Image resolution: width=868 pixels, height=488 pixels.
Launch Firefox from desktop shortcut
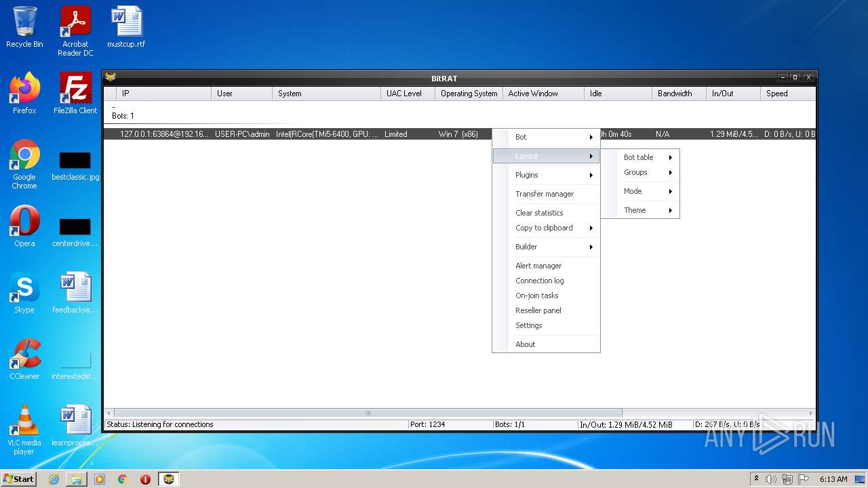24,94
